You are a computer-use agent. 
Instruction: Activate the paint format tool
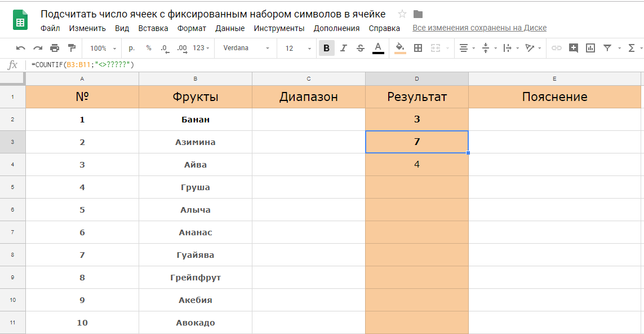pyautogui.click(x=72, y=48)
